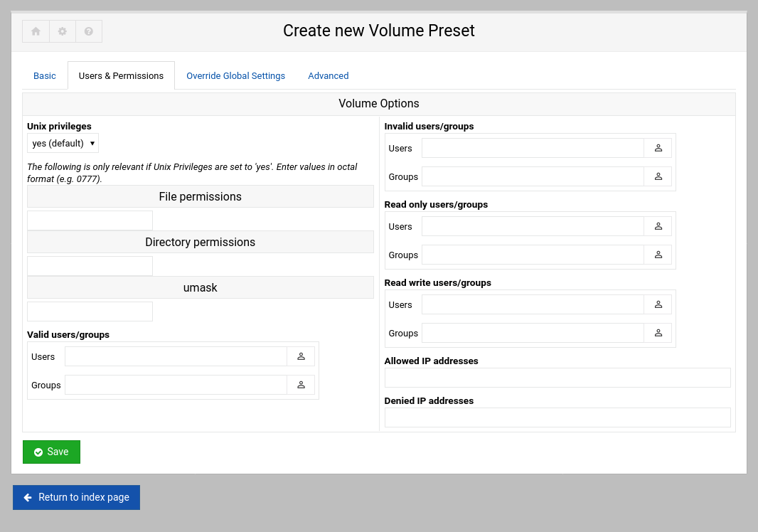Screen dimensions: 758x532
Task: Select the Advanced tab
Action: coord(328,75)
